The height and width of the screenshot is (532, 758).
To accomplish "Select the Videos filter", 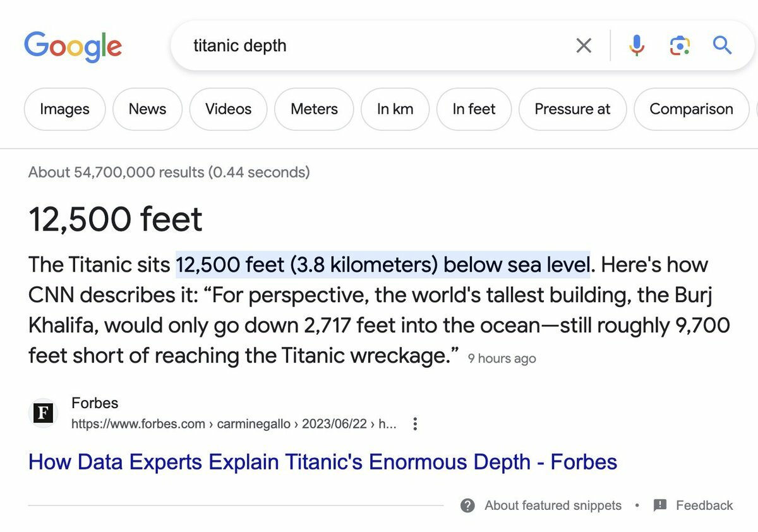I will point(228,109).
